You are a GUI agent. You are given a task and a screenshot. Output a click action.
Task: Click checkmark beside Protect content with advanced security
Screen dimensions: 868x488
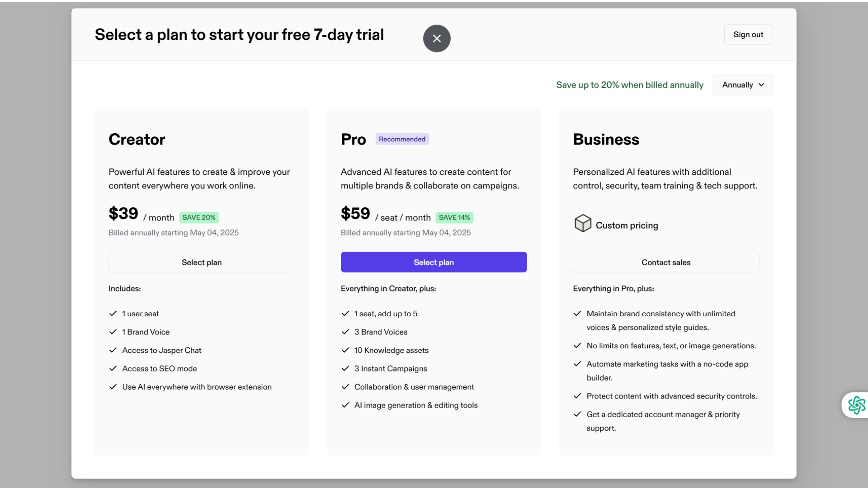click(x=577, y=396)
